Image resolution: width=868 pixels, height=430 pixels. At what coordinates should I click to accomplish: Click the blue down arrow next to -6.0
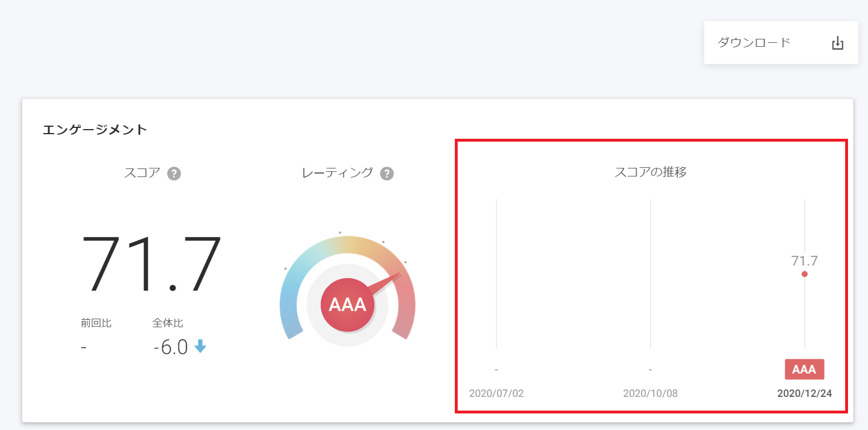(201, 347)
